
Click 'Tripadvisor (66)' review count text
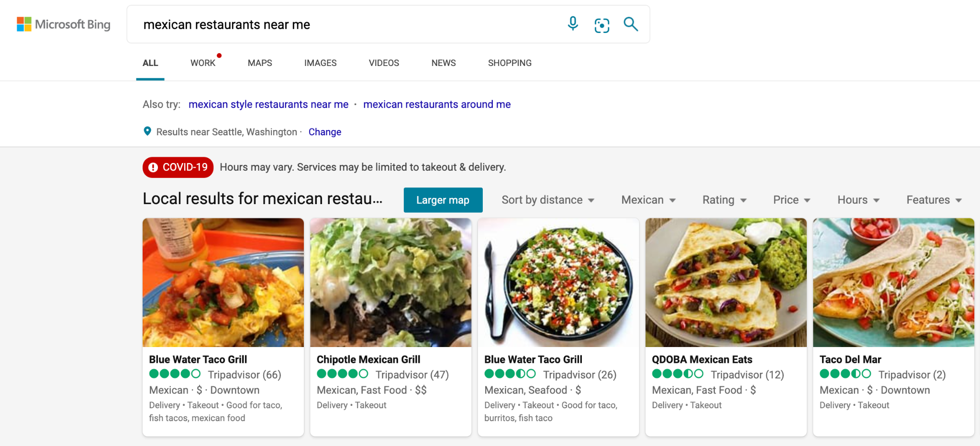click(x=245, y=375)
